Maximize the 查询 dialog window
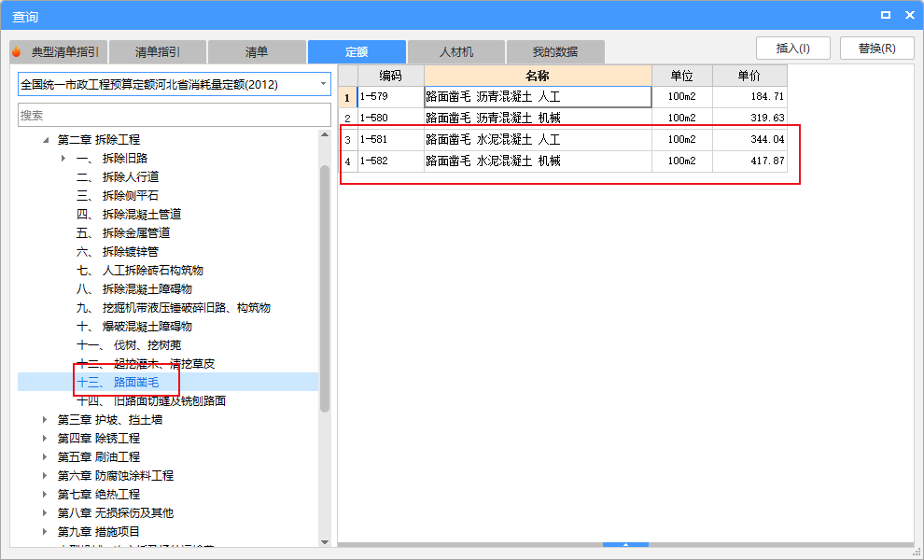 point(885,15)
